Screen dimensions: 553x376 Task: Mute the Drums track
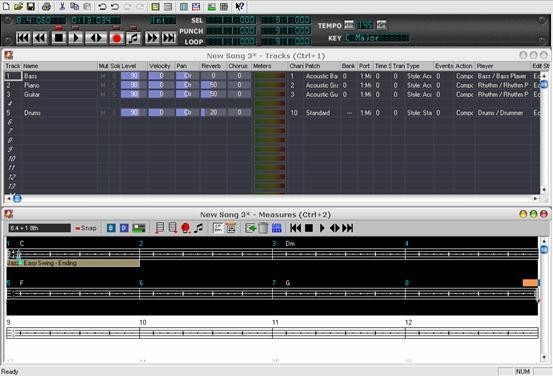103,113
